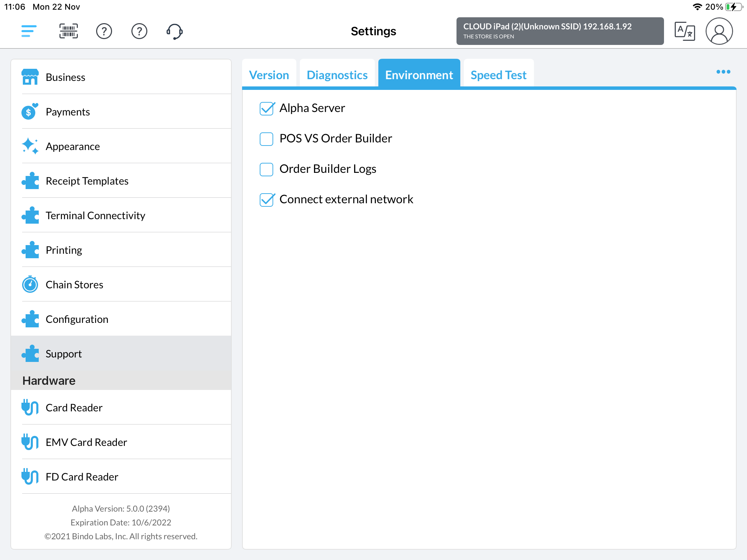This screenshot has height=560, width=747.
Task: Enable Order Builder Logs checkbox
Action: pyautogui.click(x=267, y=169)
